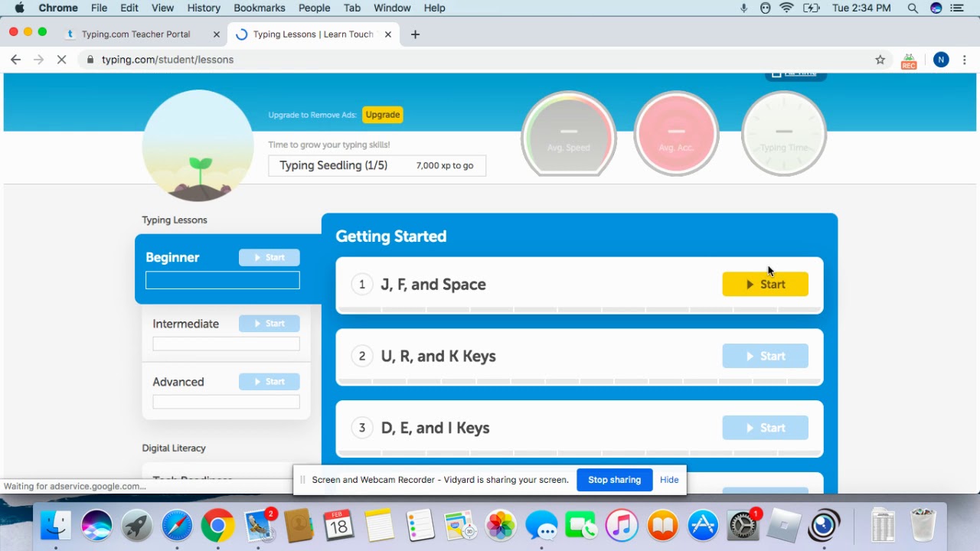
Task: Open the App Store from the Dock
Action: 703,526
